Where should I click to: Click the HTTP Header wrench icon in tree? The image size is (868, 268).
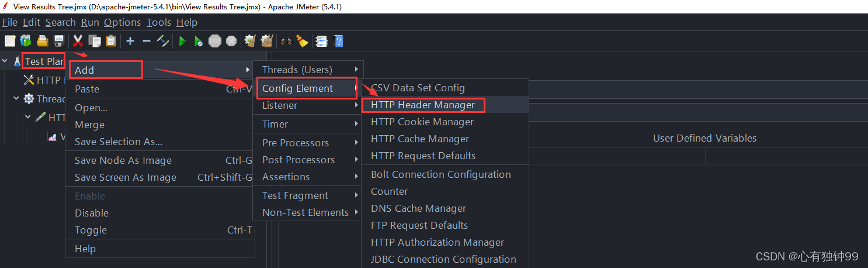click(x=29, y=80)
